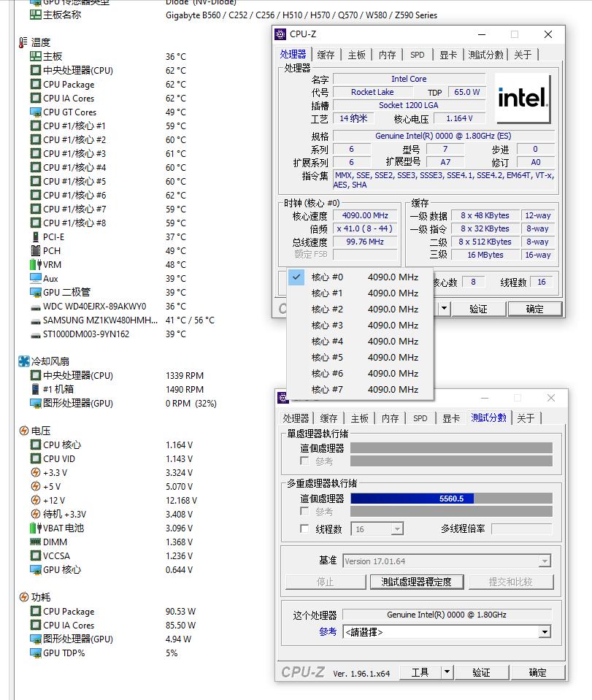Select 核心 #7 in core list
This screenshot has height=700, width=592.
click(x=361, y=390)
